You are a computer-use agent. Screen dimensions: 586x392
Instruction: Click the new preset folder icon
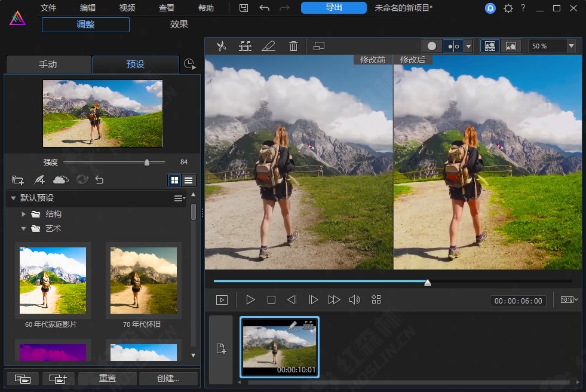pos(18,180)
